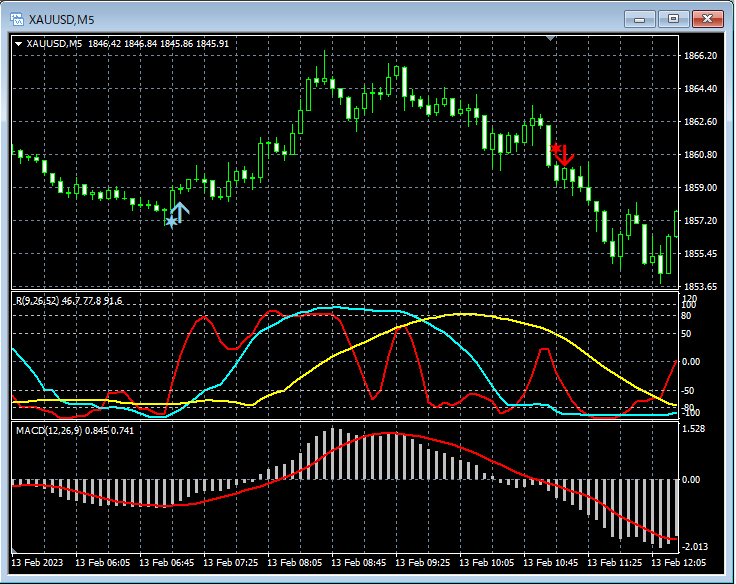Maximize the XAUUSD chart window
The height and width of the screenshot is (584, 736).
coord(673,18)
